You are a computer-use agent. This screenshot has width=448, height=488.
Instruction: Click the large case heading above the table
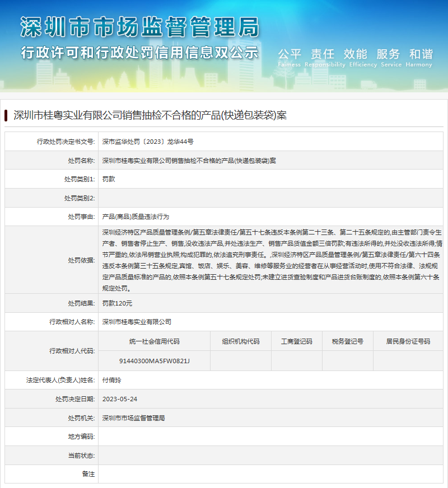[x=150, y=115]
